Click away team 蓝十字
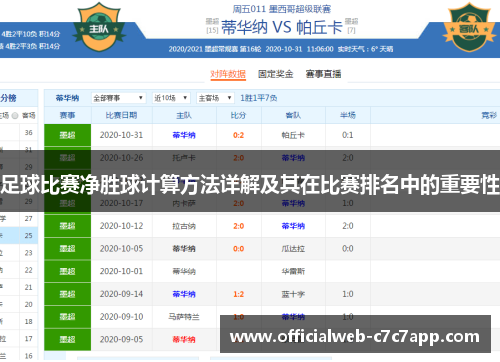500x362 pixels. click(293, 294)
